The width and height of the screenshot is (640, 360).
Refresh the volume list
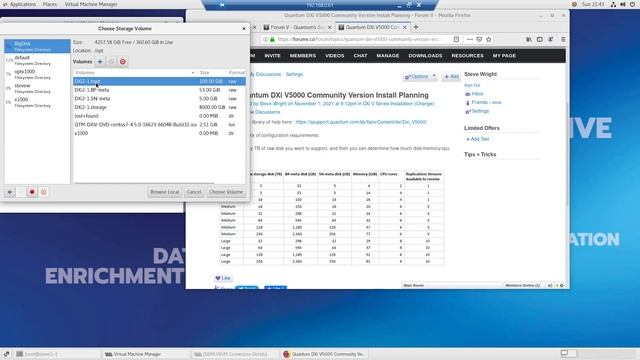point(111,62)
